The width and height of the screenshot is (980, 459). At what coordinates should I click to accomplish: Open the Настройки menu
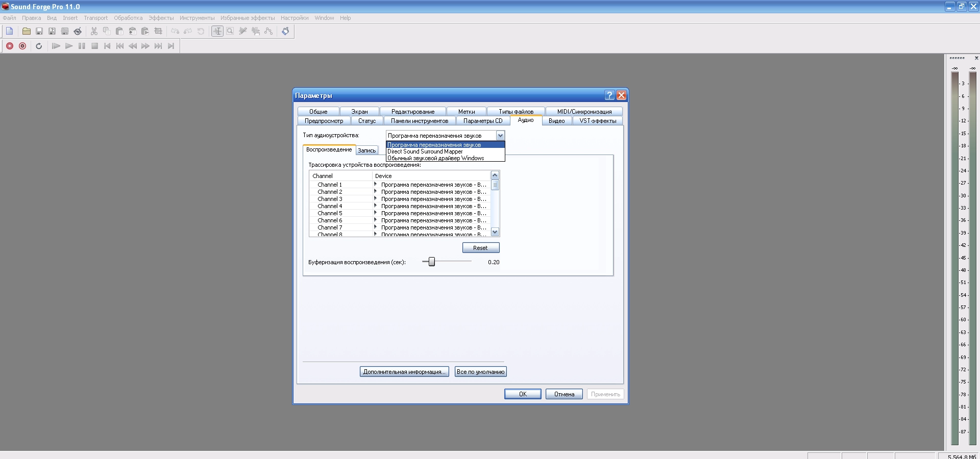[295, 18]
